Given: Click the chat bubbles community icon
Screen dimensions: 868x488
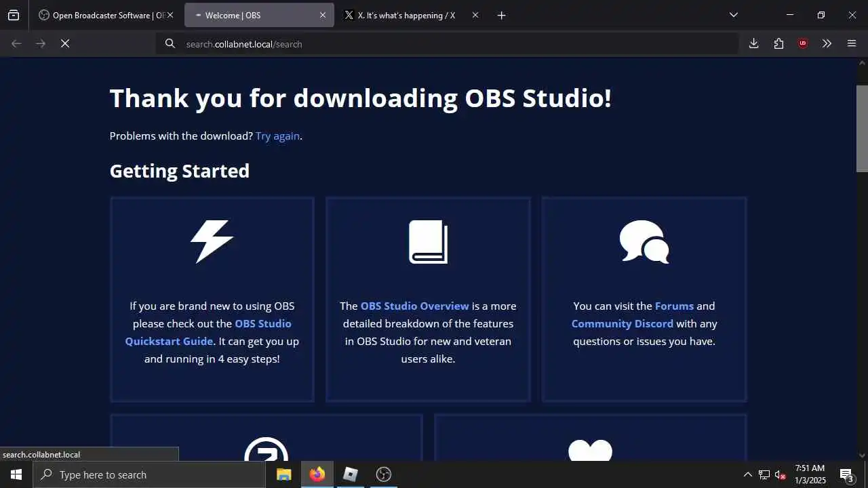Looking at the screenshot, I should click(644, 242).
